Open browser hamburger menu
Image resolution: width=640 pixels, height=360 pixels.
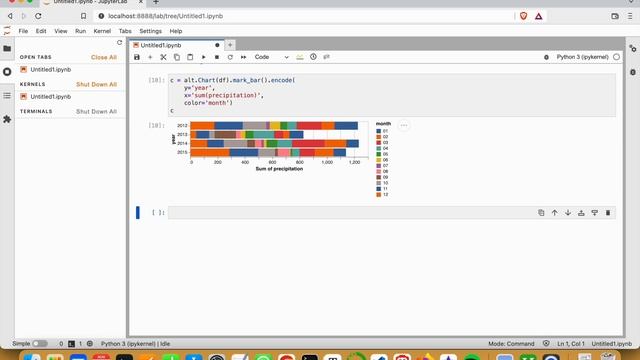tap(630, 16)
